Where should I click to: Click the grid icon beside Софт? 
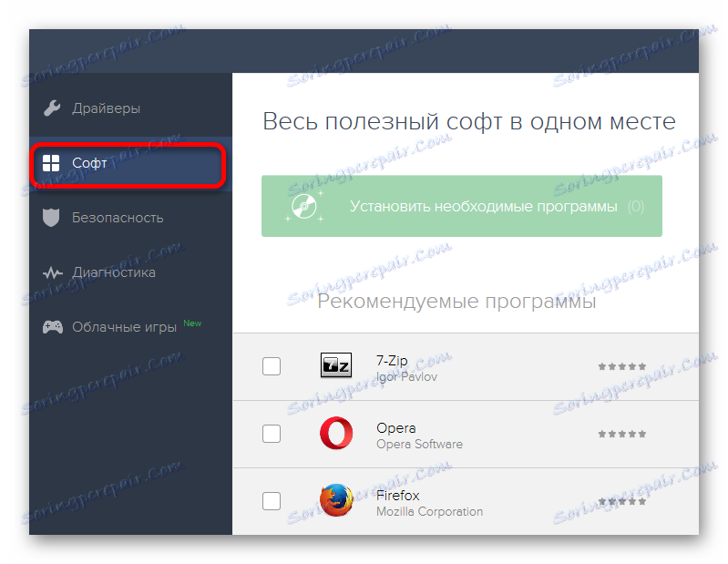[51, 163]
